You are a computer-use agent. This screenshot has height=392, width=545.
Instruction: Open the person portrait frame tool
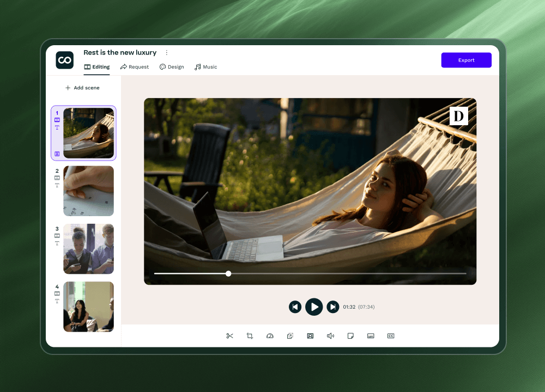(310, 336)
